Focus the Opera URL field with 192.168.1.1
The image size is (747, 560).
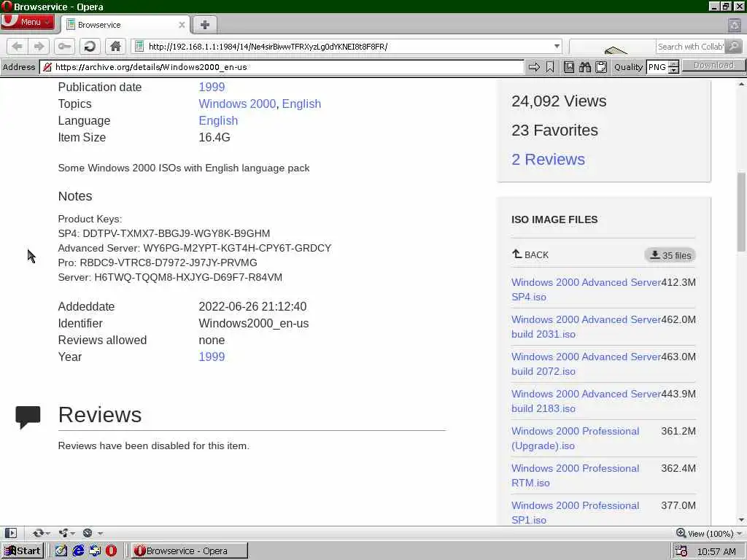coord(347,46)
